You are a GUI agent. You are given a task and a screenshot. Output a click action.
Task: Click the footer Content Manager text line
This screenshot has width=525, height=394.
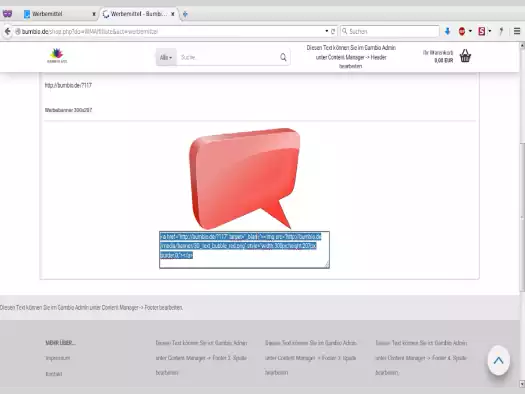pos(91,307)
